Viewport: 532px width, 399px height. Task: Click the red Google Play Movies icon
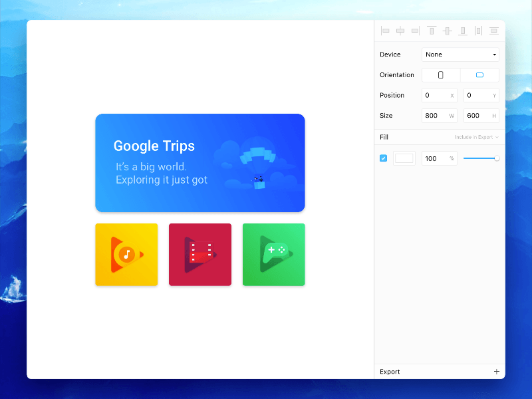click(x=199, y=254)
